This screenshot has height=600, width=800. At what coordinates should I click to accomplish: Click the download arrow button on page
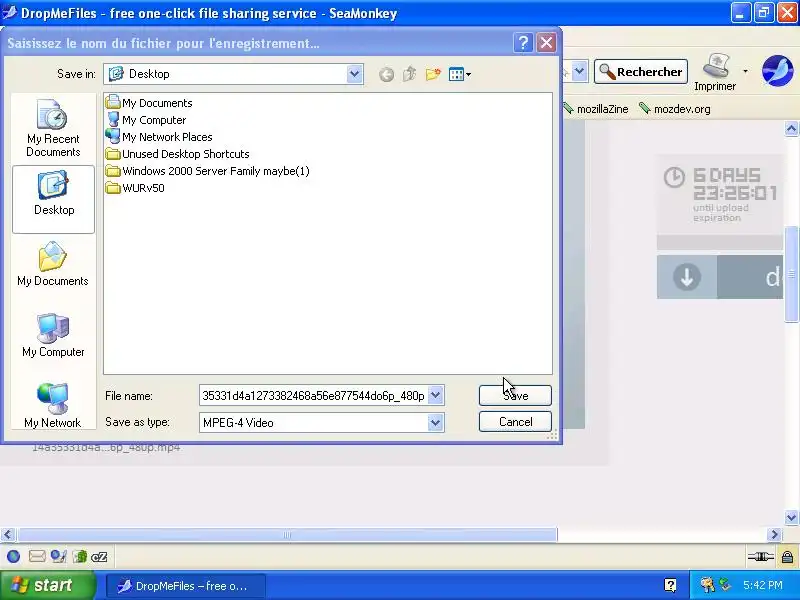pyautogui.click(x=687, y=277)
